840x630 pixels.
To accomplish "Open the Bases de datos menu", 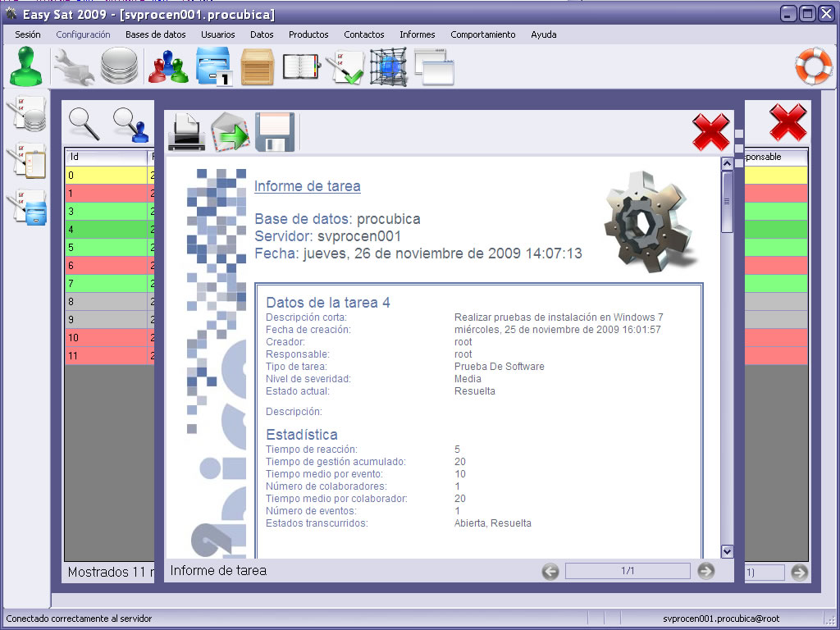I will click(156, 34).
